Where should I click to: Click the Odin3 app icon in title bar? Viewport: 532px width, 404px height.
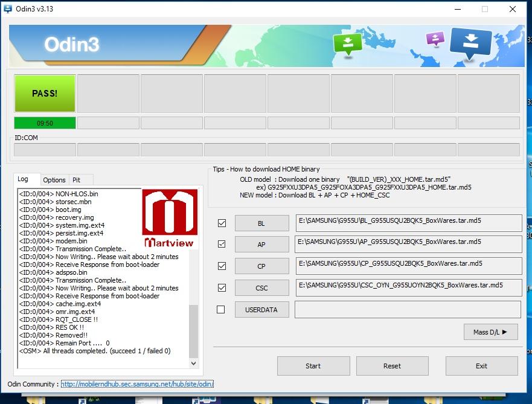[7, 9]
